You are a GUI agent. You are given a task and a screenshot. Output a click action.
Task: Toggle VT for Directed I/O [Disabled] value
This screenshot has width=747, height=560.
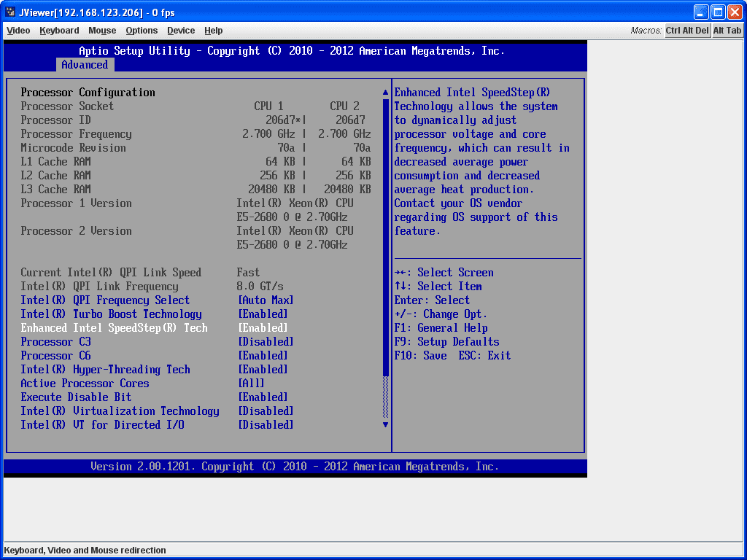coord(266,425)
